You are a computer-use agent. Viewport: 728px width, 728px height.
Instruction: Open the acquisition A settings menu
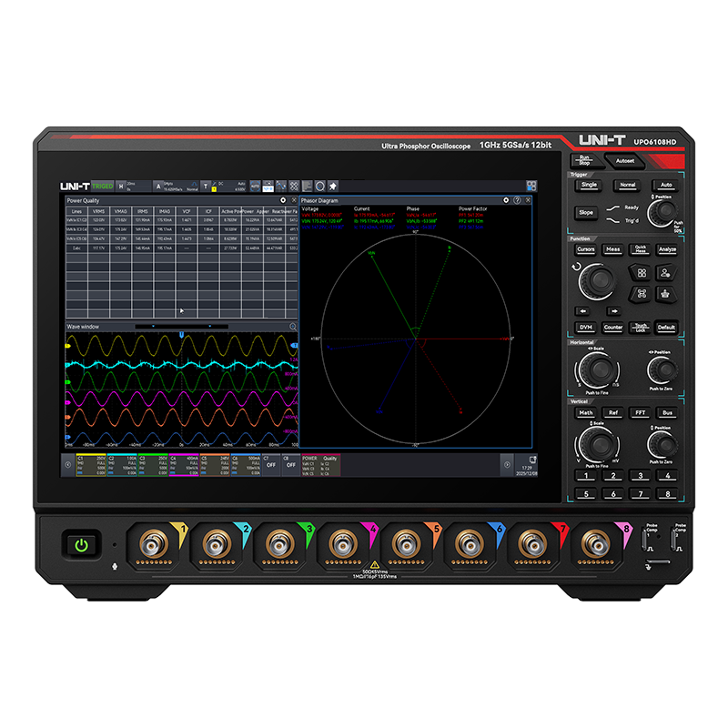click(176, 187)
